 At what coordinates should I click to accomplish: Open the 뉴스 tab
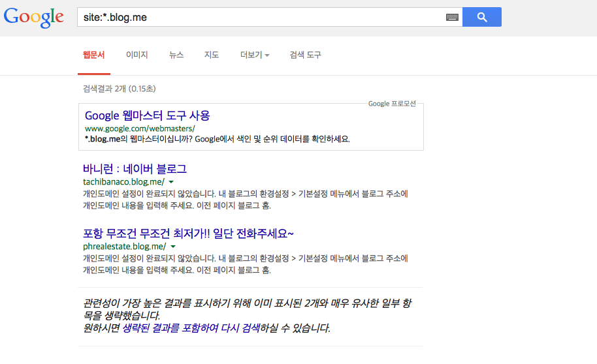[176, 55]
